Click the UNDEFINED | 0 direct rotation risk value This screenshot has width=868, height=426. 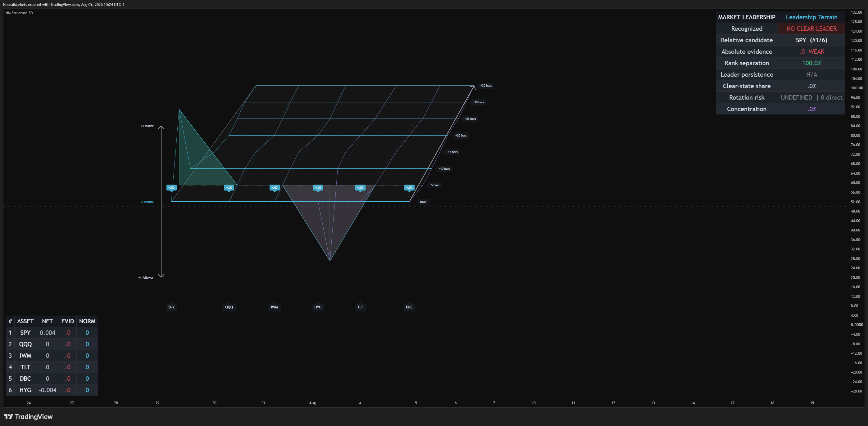click(x=811, y=97)
